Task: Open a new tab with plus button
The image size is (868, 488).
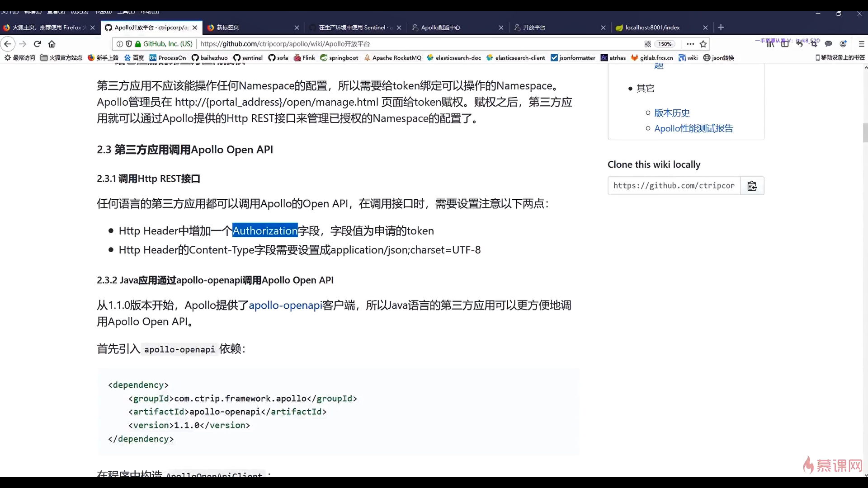Action: [721, 28]
